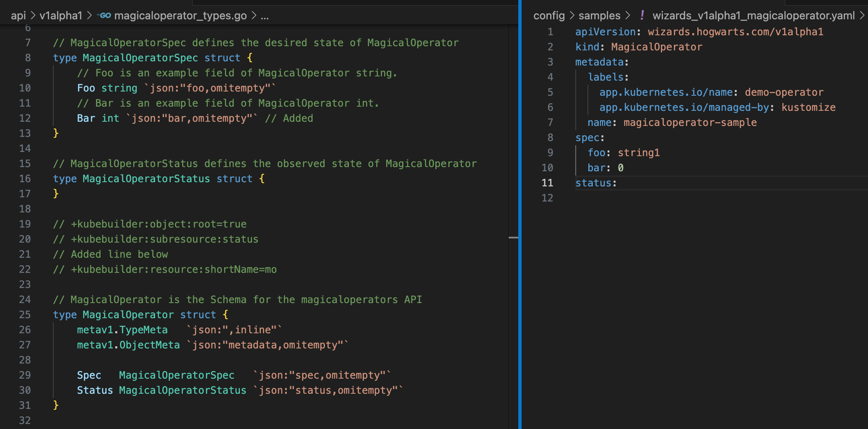Click the chevron after the magicaloperator_types.go breadcrumb
The image size is (868, 429).
pyautogui.click(x=254, y=16)
